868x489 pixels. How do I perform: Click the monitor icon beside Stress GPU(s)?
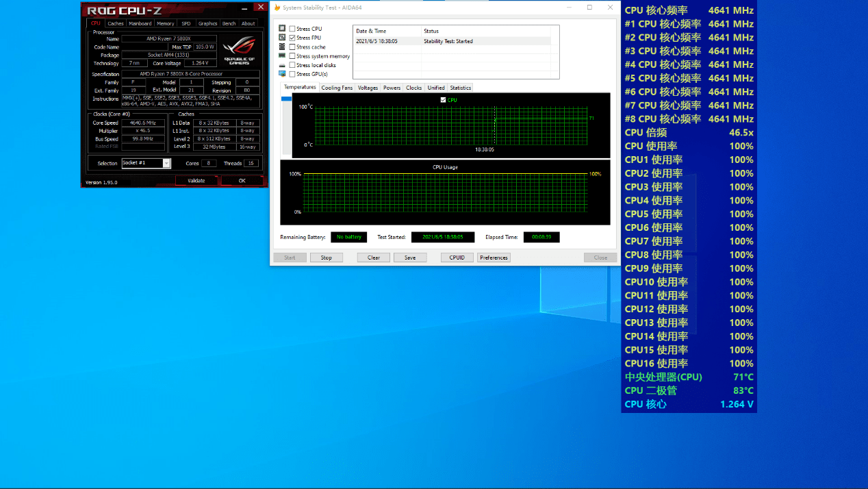click(282, 74)
